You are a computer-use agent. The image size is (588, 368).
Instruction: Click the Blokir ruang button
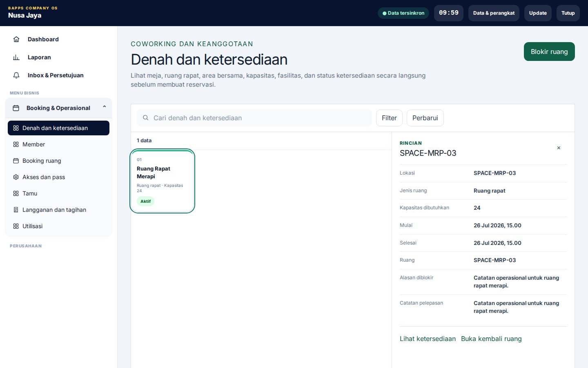[x=549, y=52]
